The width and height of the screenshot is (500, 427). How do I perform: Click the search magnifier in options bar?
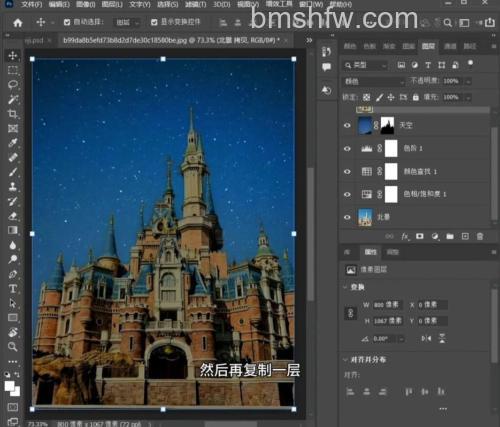[448, 23]
